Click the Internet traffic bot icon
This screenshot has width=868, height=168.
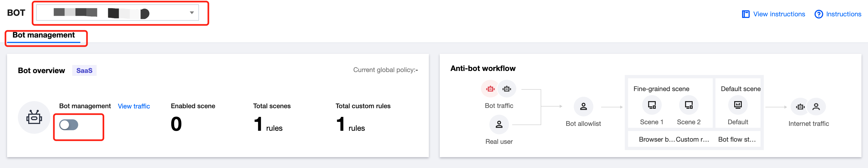point(800,107)
